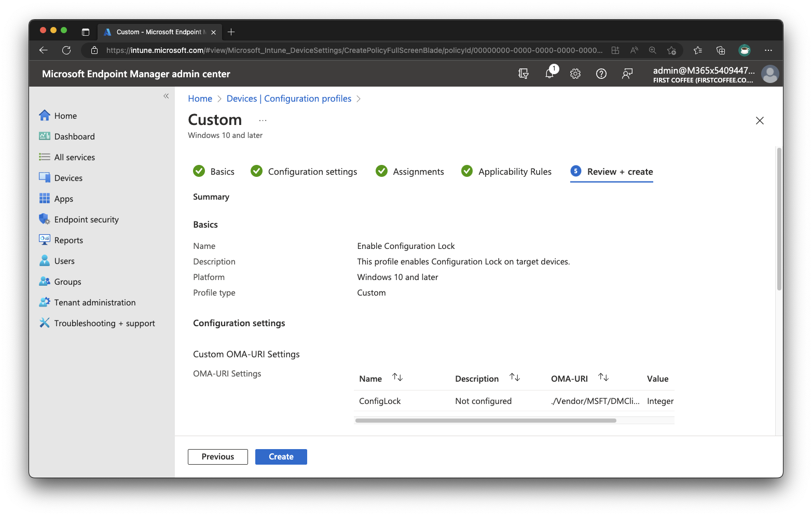The width and height of the screenshot is (812, 516).
Task: Toggle sorting on the OMA-URI column
Action: [x=603, y=377]
